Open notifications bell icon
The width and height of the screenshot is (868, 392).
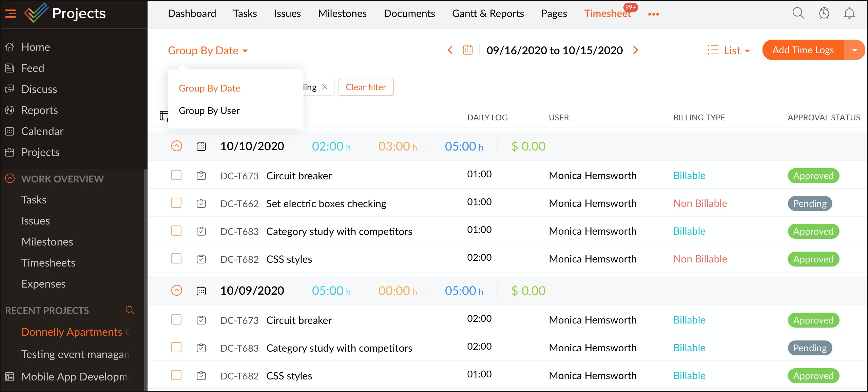849,14
